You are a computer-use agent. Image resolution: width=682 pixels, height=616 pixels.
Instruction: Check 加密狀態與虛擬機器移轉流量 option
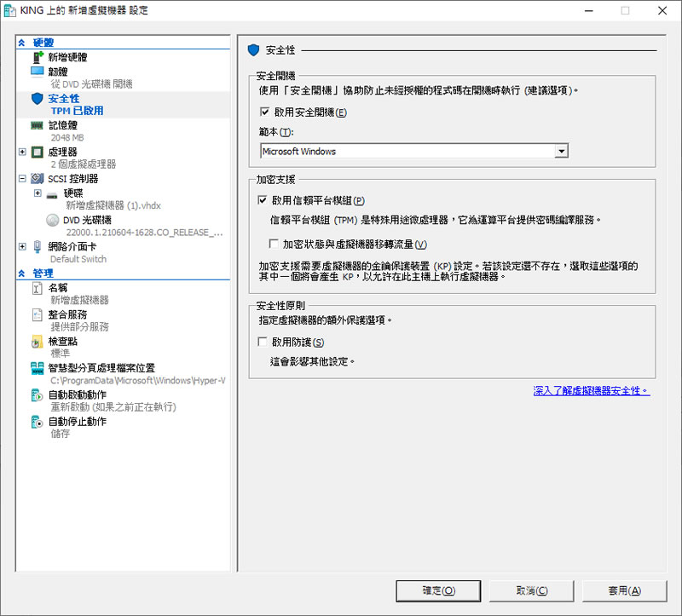click(x=275, y=245)
